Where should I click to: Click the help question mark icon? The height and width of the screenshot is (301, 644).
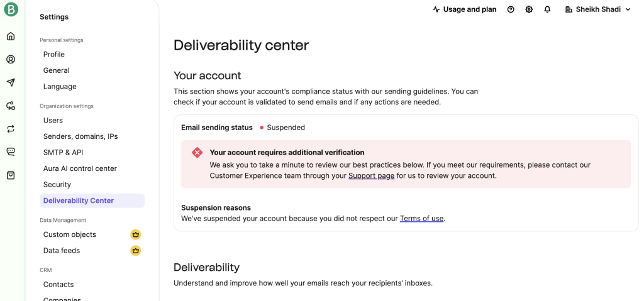coord(511,9)
